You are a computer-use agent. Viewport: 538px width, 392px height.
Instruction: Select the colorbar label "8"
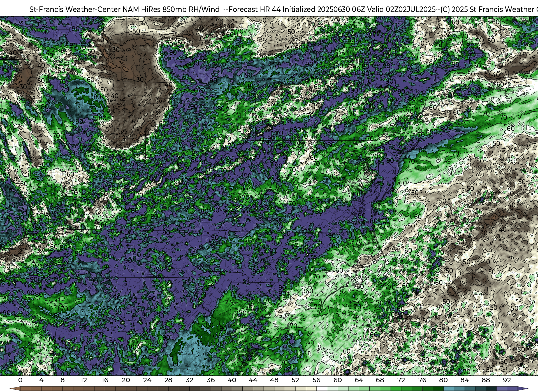point(62,380)
